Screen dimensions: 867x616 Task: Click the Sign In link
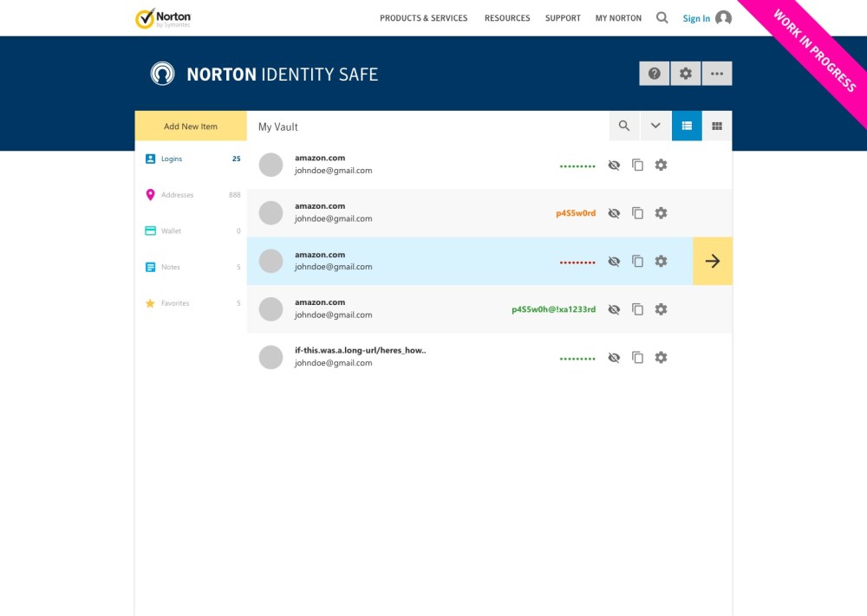696,18
